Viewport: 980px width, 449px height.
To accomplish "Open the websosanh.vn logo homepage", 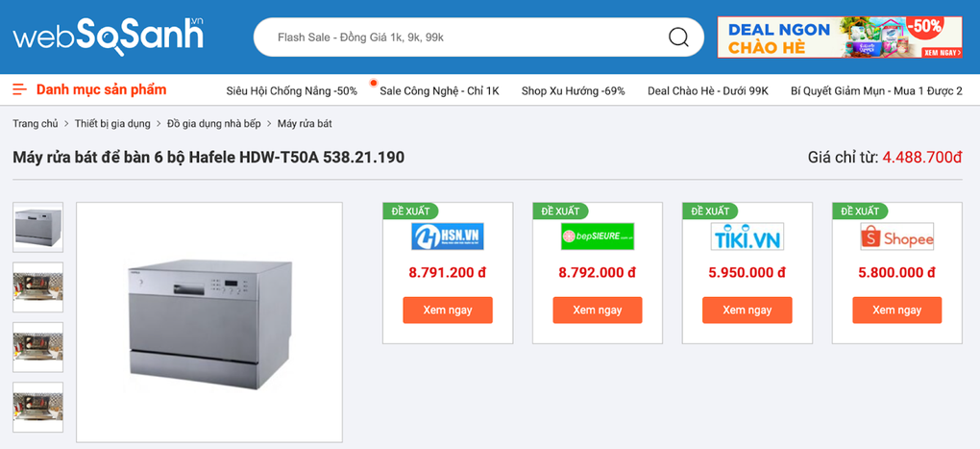I will point(108,36).
